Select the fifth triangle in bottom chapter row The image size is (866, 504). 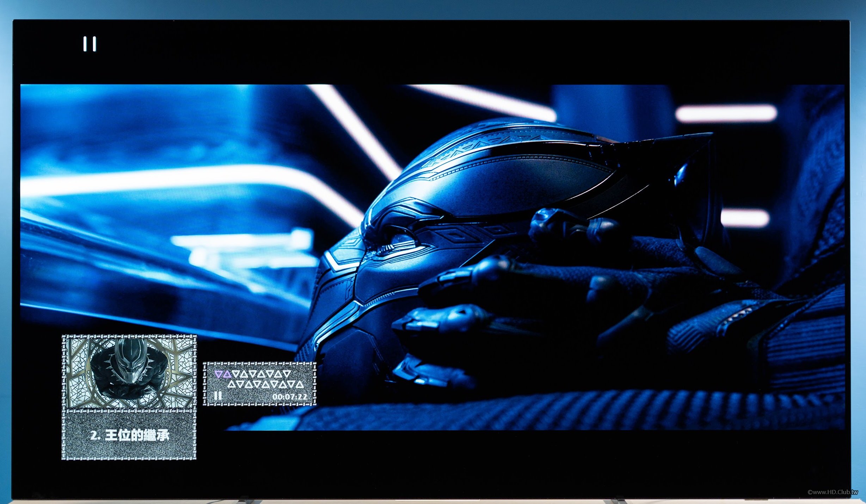coord(265,384)
